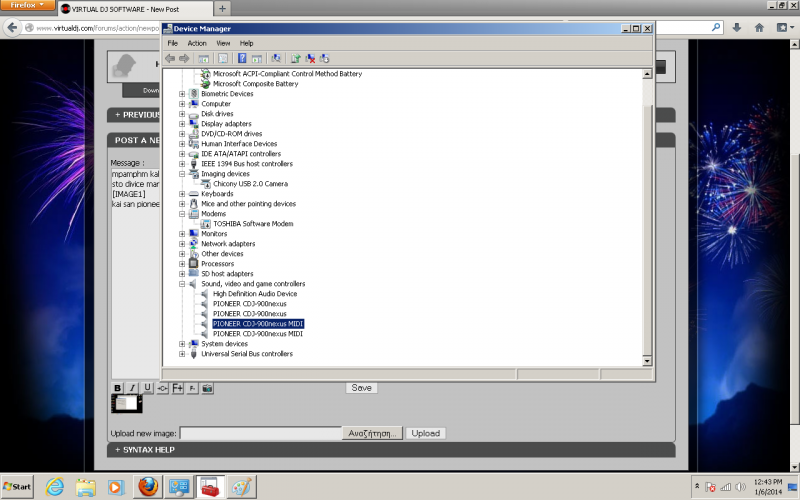Expand the System devices node
800x500 pixels.
pos(182,344)
